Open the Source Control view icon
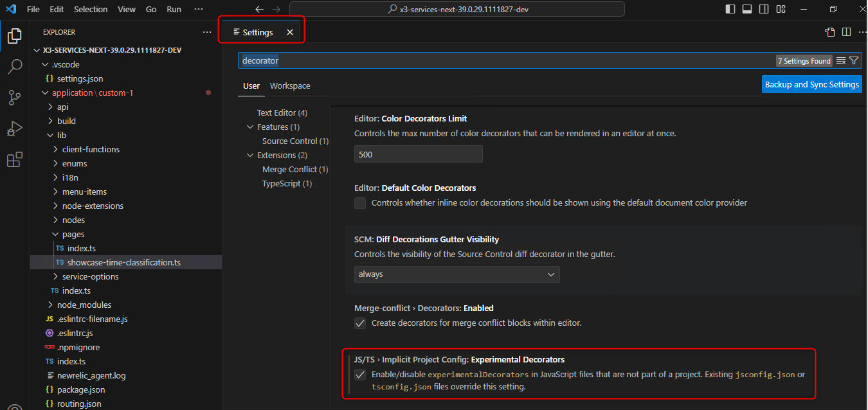This screenshot has width=868, height=410. click(15, 98)
